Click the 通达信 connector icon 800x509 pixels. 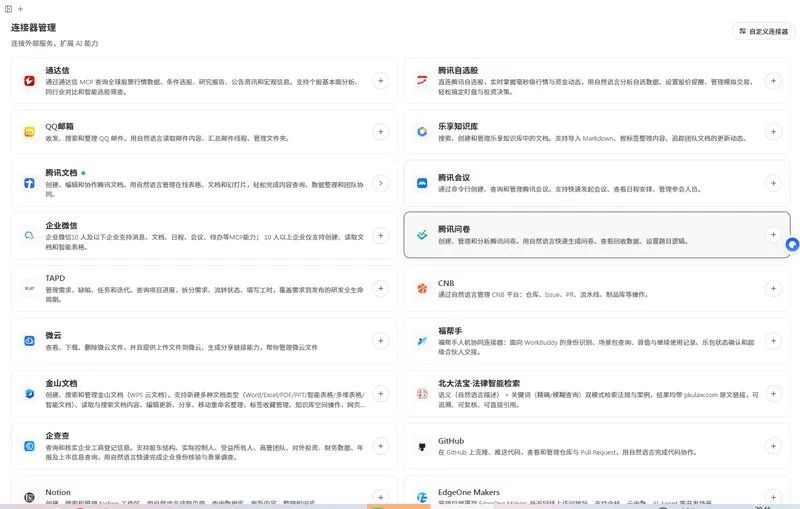coord(30,81)
